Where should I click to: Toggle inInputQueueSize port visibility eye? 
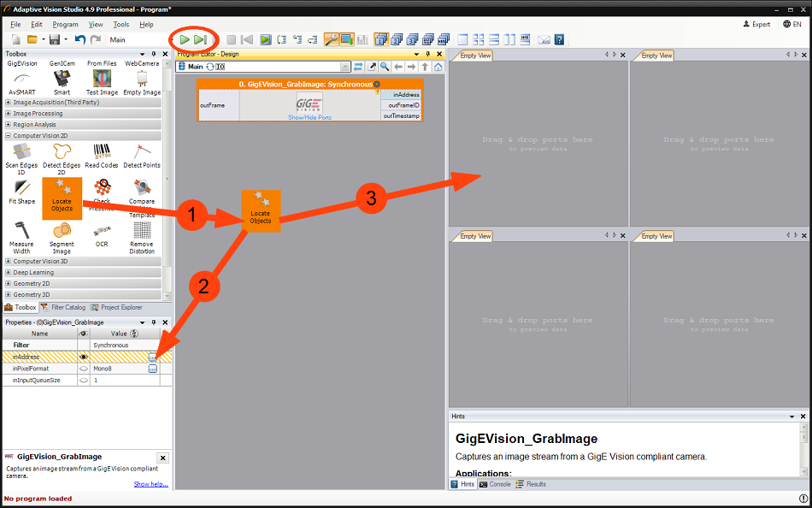click(x=84, y=380)
